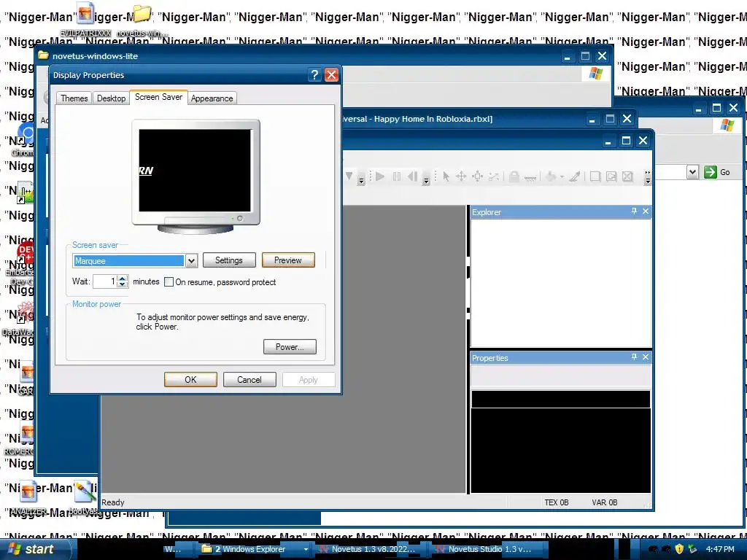Click the Play button in Novetus Studio toolbar
Screen dimensions: 747x560
tap(379, 176)
